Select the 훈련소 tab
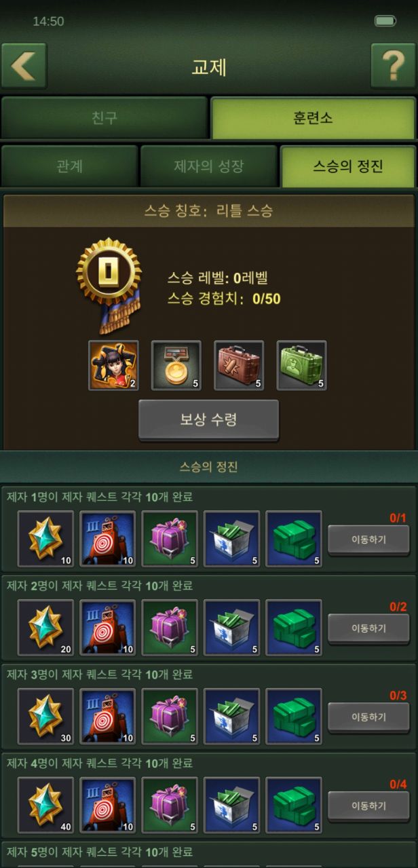Image resolution: width=418 pixels, height=868 pixels. (313, 117)
